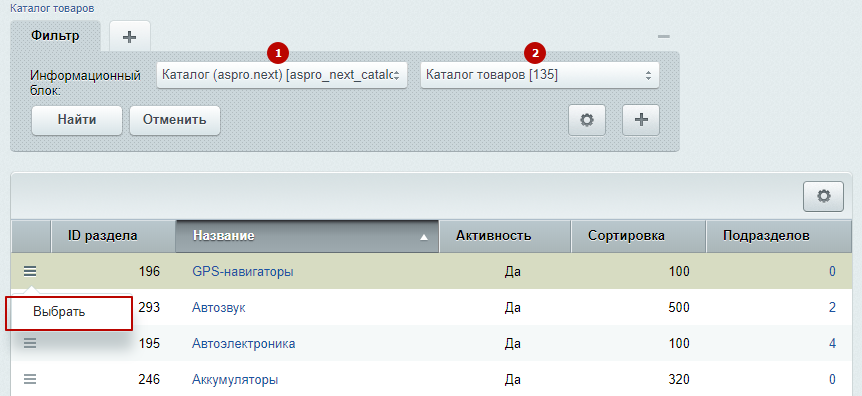The height and width of the screenshot is (396, 862).
Task: Sort by the ID раздела column header
Action: tap(113, 236)
